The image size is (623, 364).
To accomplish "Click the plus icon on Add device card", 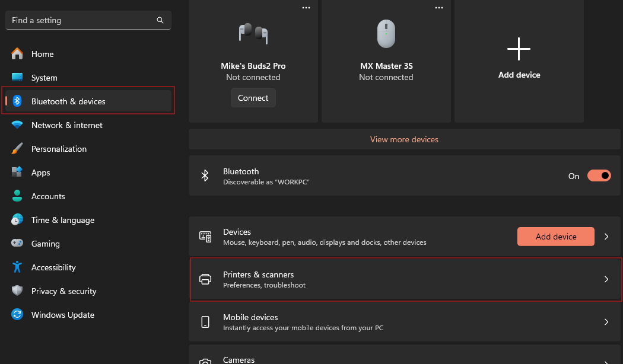I will point(519,49).
